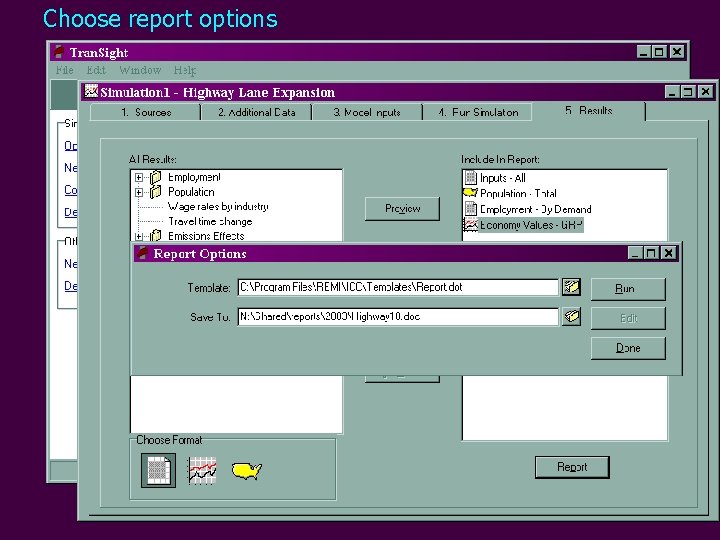This screenshot has height=540, width=720.
Task: Click the Report button
Action: pyautogui.click(x=572, y=467)
